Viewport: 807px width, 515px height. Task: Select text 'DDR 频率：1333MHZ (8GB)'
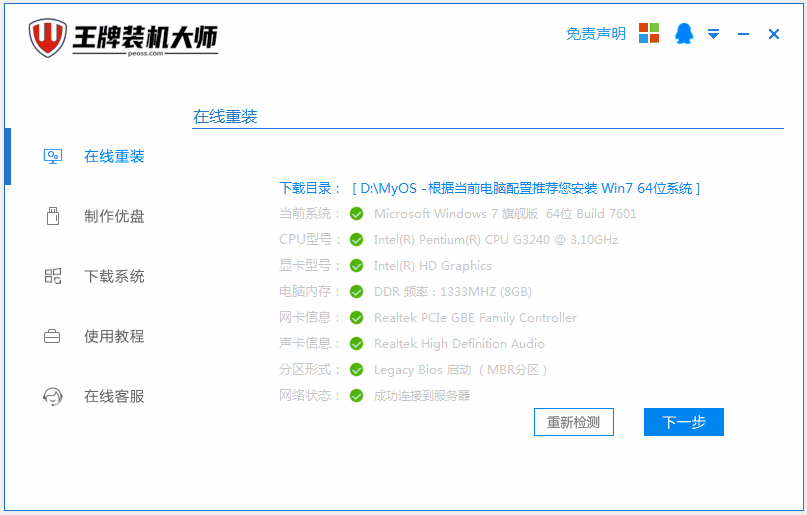point(453,292)
